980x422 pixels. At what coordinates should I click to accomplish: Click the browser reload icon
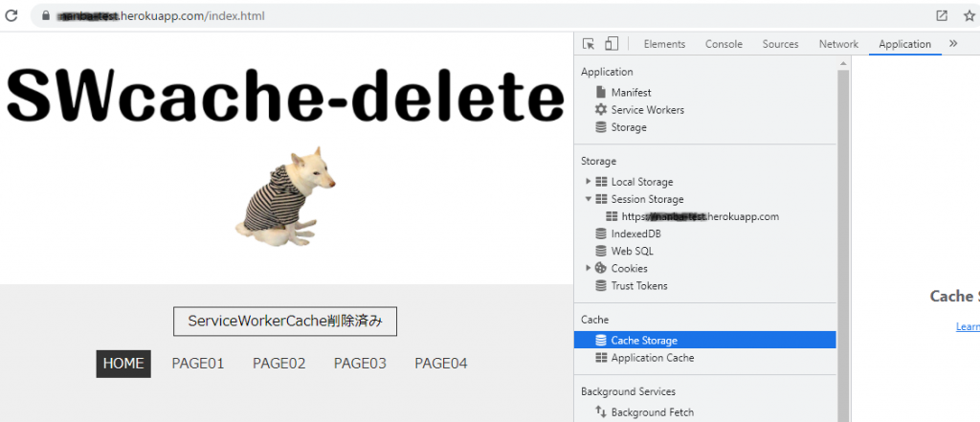tap(11, 16)
